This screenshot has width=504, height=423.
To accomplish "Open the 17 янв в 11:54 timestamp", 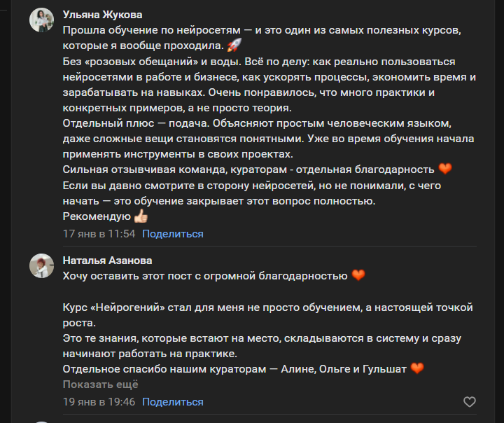I will click(x=99, y=234).
